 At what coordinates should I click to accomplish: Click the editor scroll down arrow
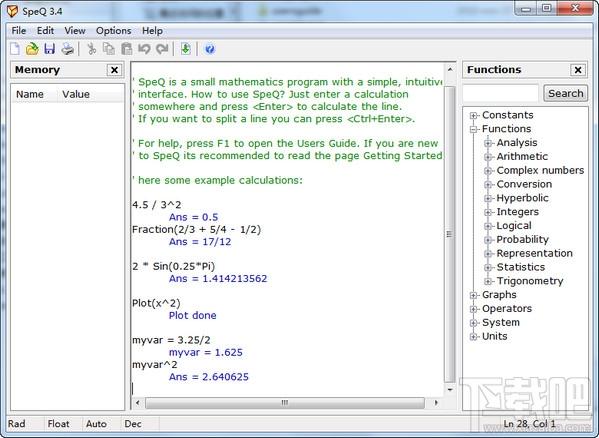(x=450, y=390)
